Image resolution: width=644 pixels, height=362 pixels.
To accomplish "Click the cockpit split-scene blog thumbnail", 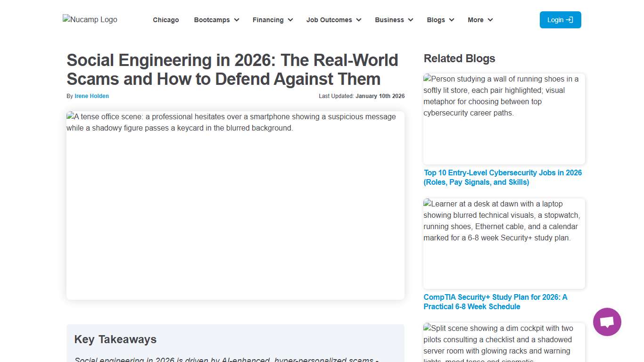I will click(504, 344).
